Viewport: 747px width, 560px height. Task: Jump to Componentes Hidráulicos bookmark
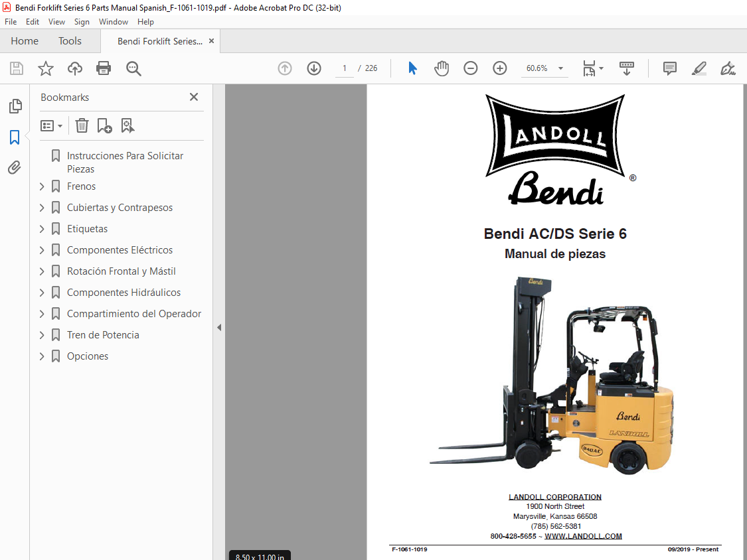point(124,293)
